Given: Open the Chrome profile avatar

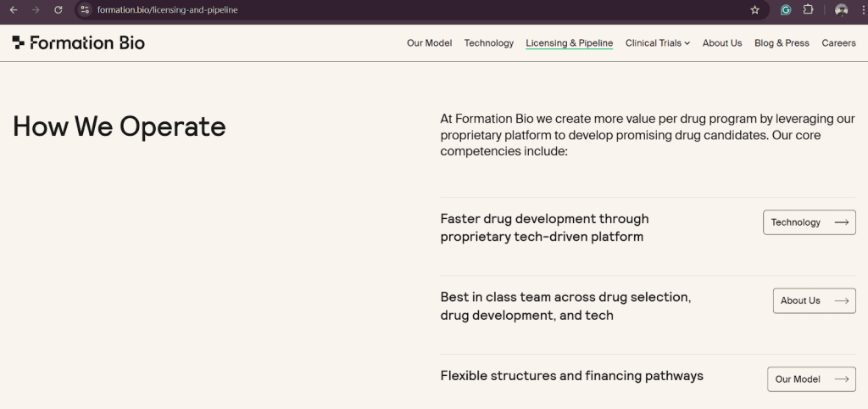Looking at the screenshot, I should pyautogui.click(x=841, y=10).
